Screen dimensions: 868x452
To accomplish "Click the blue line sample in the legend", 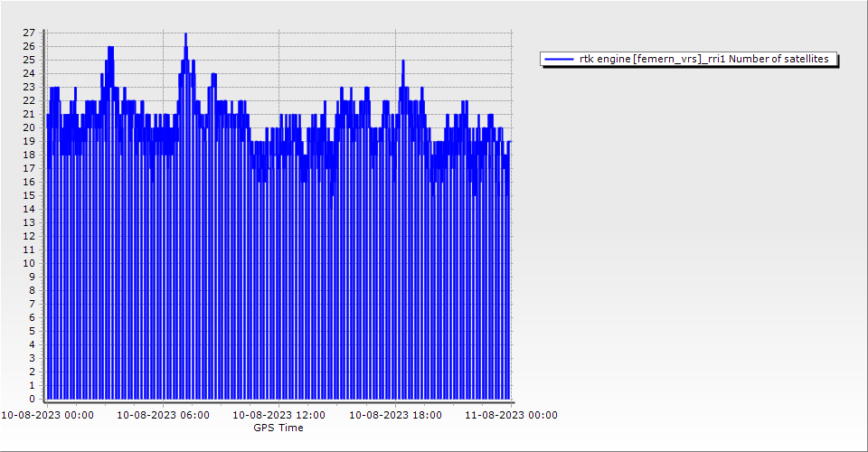I will coord(559,59).
